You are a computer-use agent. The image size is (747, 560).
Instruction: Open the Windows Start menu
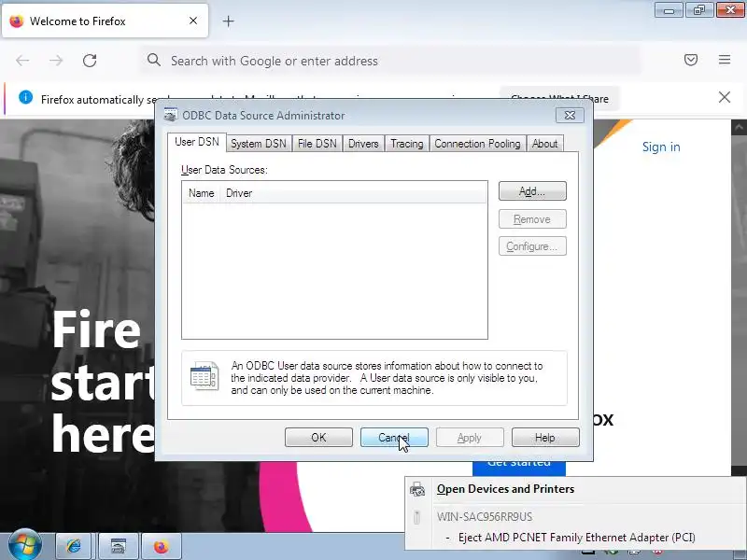24,545
